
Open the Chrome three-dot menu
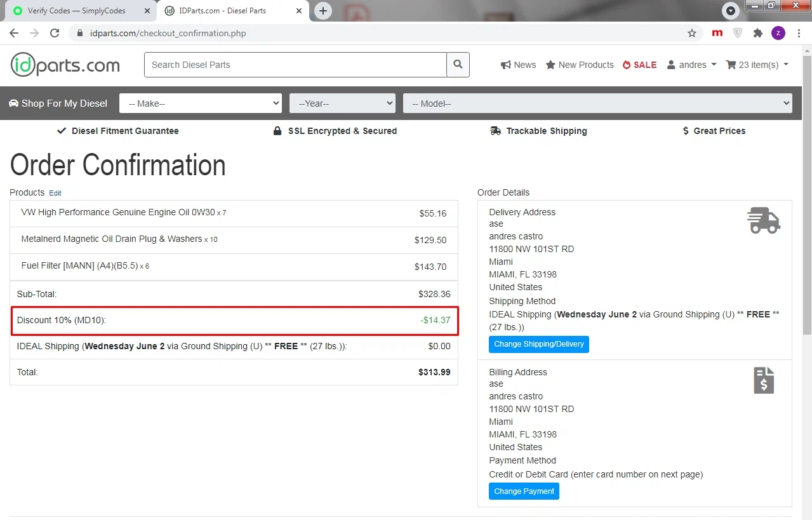(x=799, y=33)
